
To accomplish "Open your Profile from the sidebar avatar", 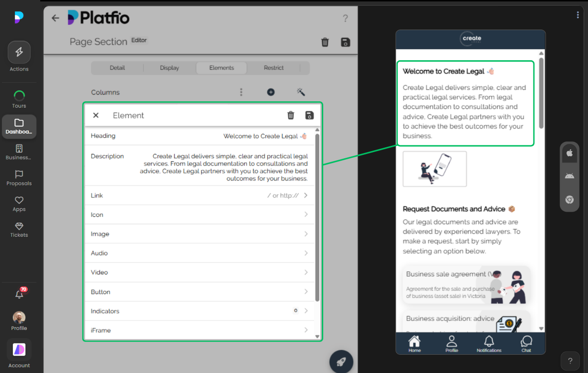I will click(x=19, y=317).
